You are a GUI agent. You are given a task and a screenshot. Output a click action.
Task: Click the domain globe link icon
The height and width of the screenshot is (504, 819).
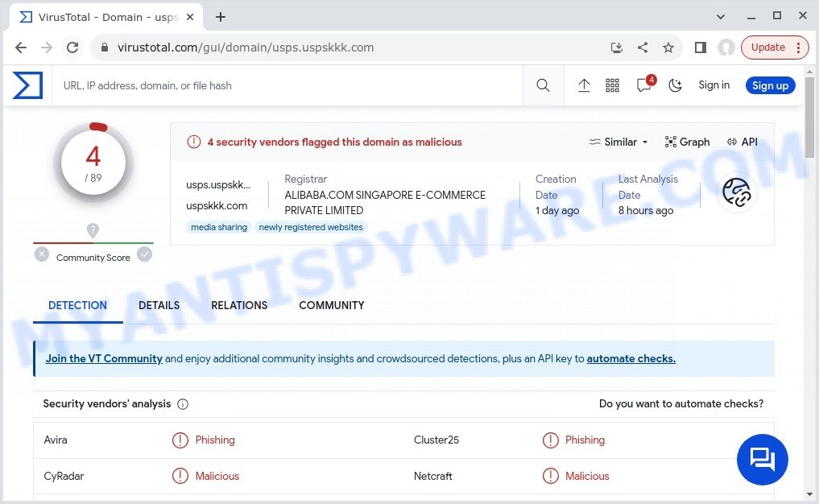click(737, 192)
